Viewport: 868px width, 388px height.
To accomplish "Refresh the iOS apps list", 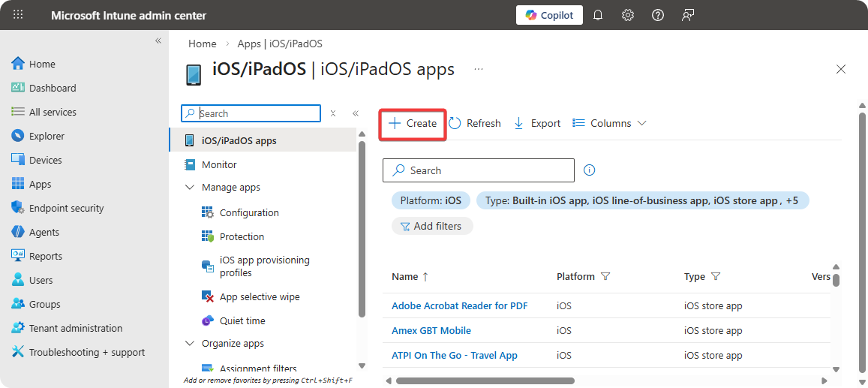I will (x=475, y=123).
